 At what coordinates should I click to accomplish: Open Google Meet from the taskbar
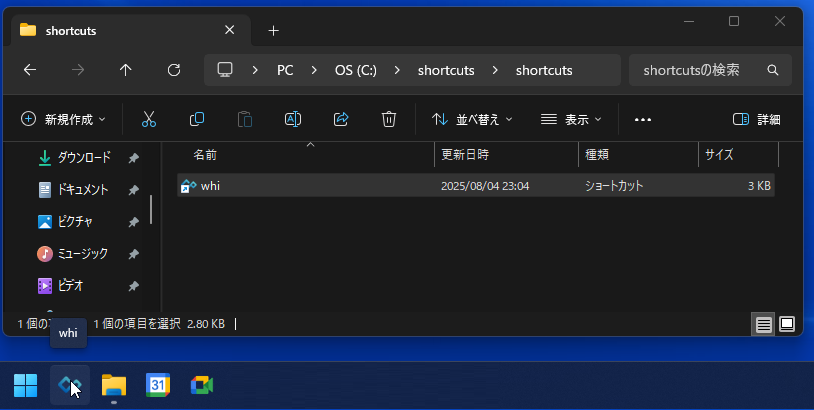pos(202,385)
